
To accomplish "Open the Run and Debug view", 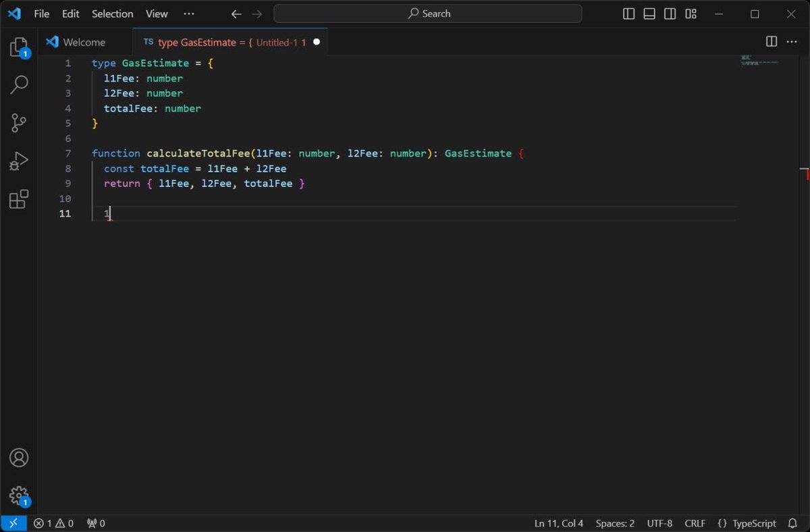I will click(x=19, y=161).
